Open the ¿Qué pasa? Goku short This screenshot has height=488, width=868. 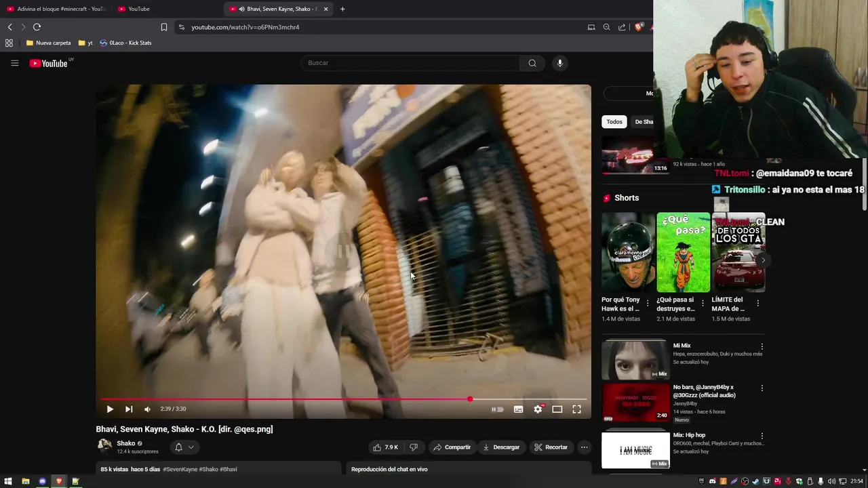pos(683,252)
